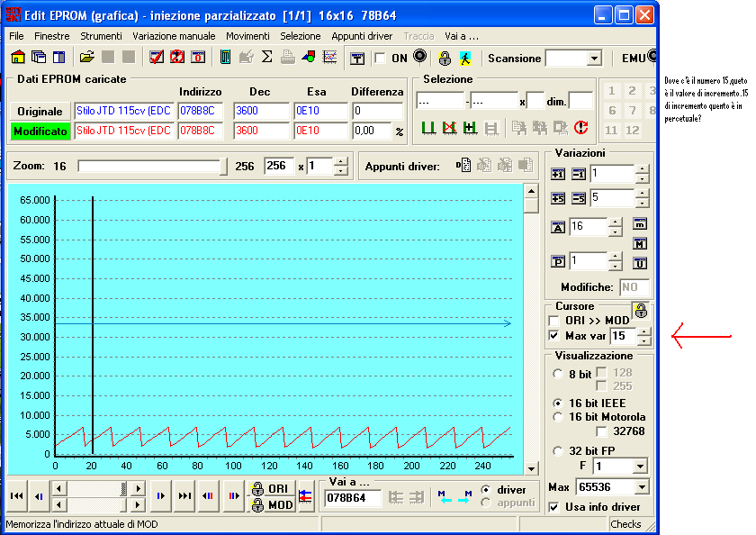Click the Originale button
756x535 pixels.
click(40, 112)
